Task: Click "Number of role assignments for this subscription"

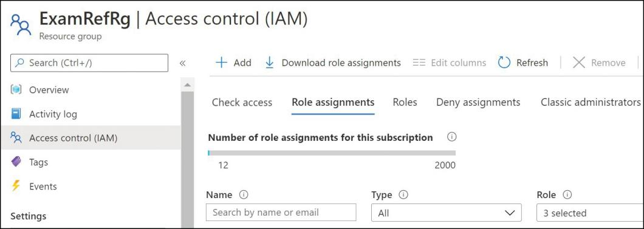Action: (320, 137)
